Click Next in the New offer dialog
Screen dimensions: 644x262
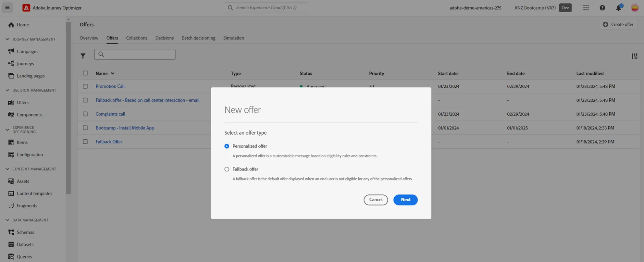(405, 200)
